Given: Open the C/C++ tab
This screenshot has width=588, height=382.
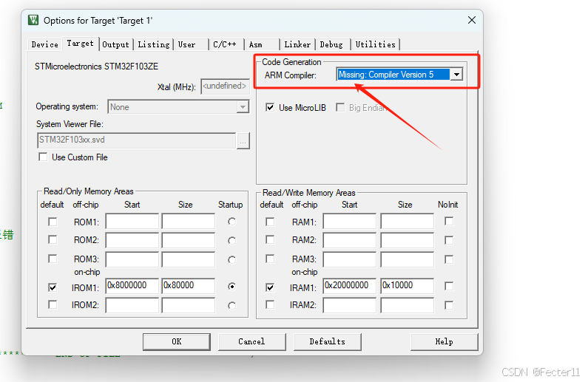Looking at the screenshot, I should click(226, 44).
